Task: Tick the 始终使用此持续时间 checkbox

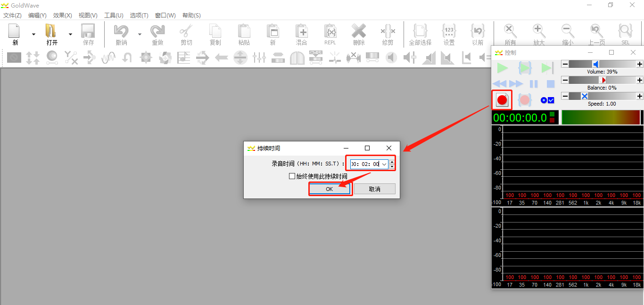Action: [x=292, y=176]
